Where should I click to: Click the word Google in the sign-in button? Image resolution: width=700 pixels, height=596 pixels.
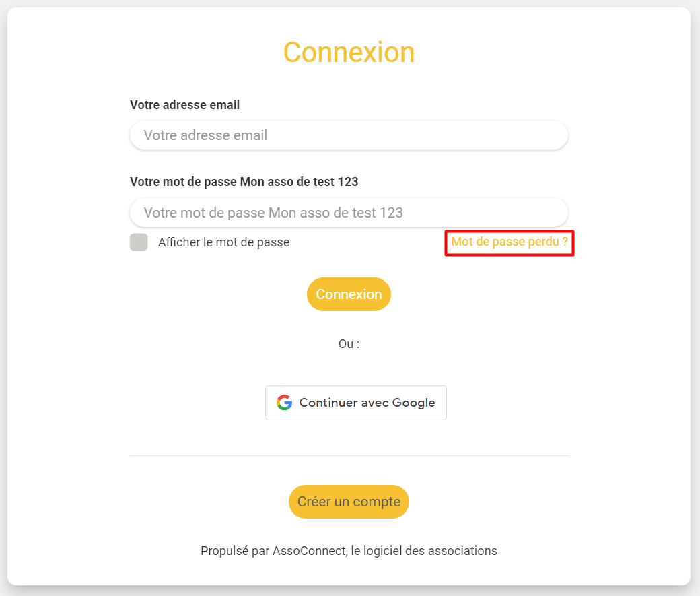[413, 403]
